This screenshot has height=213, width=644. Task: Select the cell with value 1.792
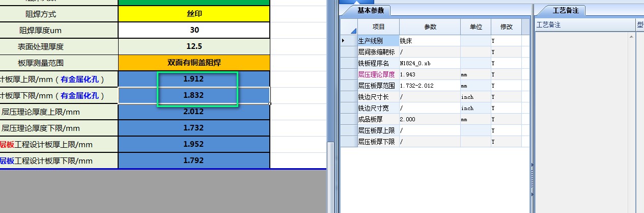194,161
